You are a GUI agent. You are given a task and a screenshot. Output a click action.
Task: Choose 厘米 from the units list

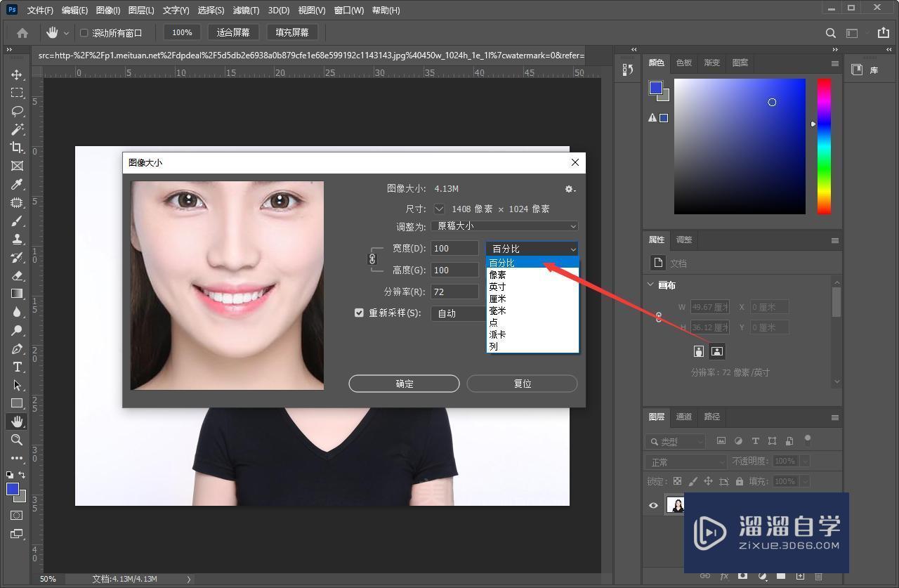(x=532, y=299)
